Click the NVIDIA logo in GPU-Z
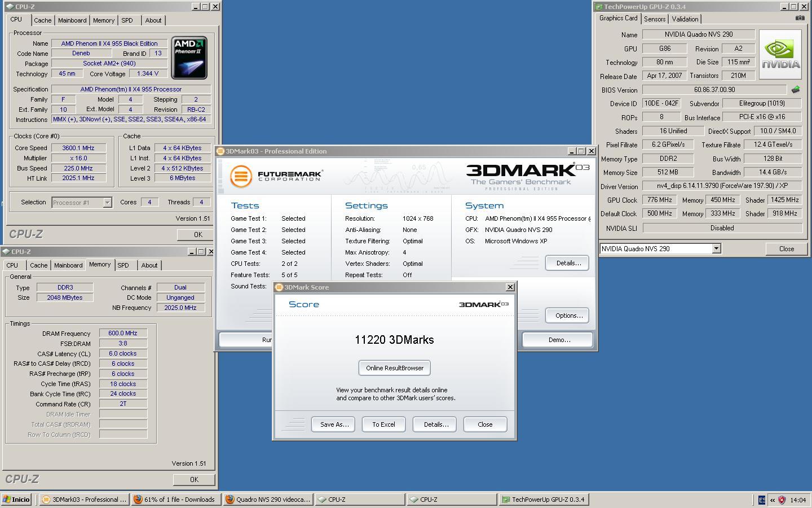812x508 pixels. coord(780,55)
